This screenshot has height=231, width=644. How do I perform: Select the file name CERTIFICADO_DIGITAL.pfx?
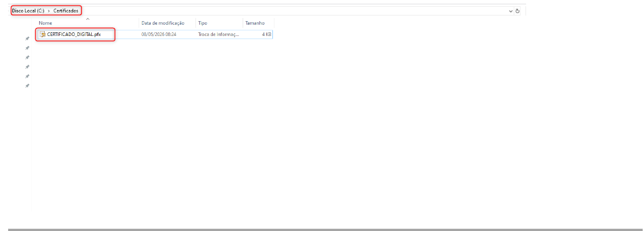(x=74, y=35)
